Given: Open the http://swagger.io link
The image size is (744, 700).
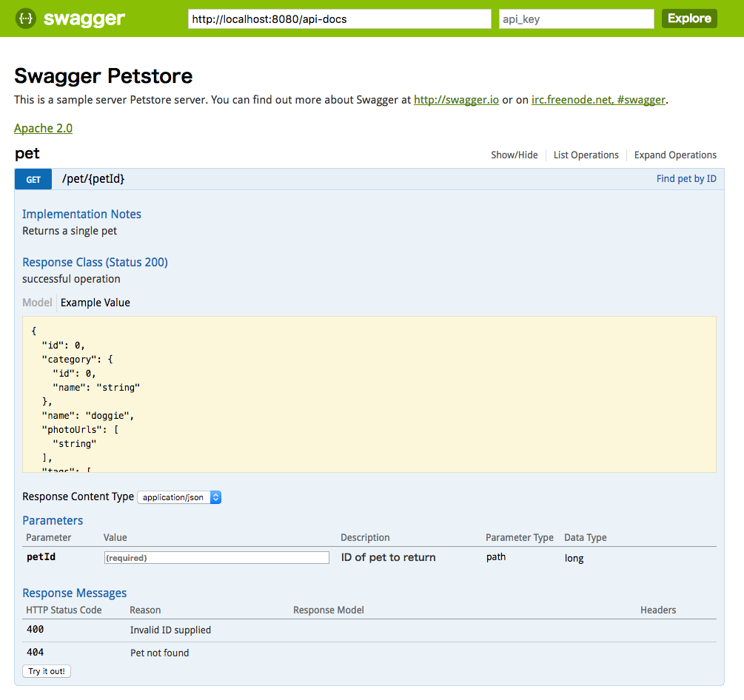Looking at the screenshot, I should coord(456,100).
